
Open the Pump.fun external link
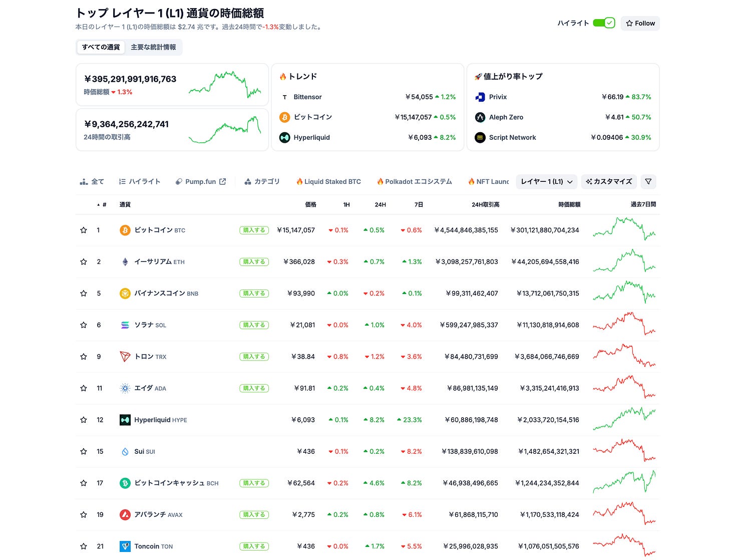(x=200, y=181)
